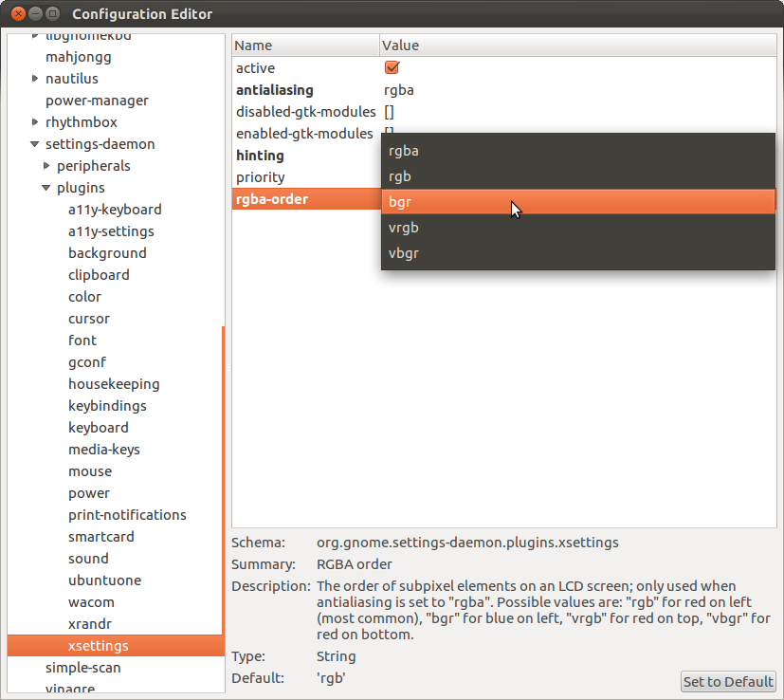
Task: Collapse the settings-daemon tree node
Action: [35, 144]
